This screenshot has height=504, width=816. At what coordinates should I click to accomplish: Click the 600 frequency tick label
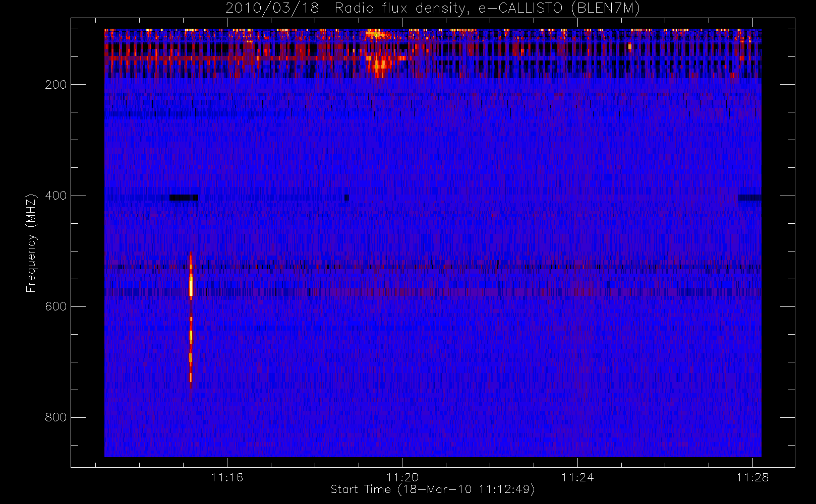[56, 306]
